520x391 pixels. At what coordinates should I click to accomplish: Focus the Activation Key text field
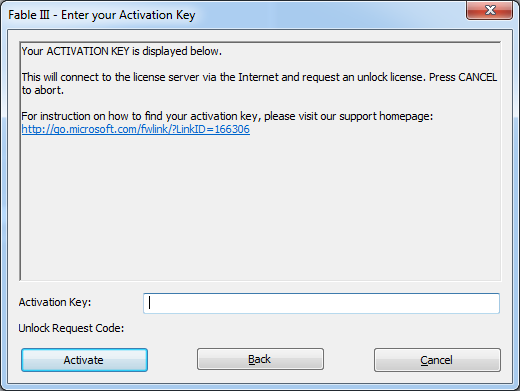click(x=321, y=303)
